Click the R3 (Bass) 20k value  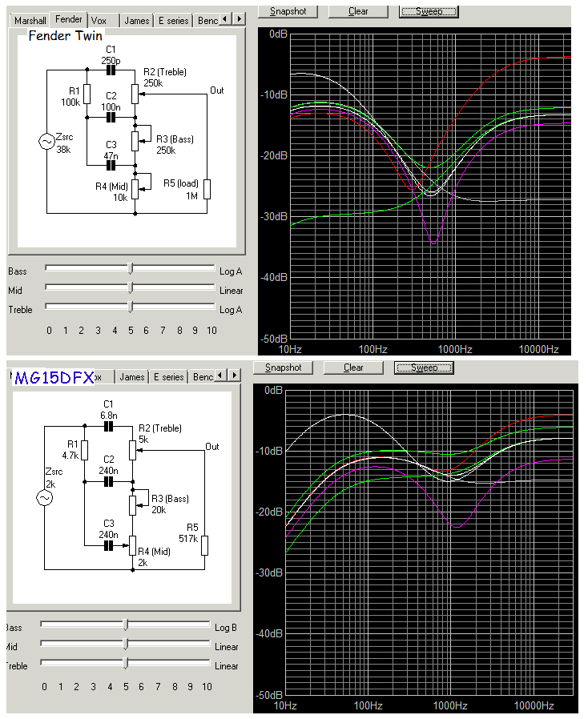[159, 510]
